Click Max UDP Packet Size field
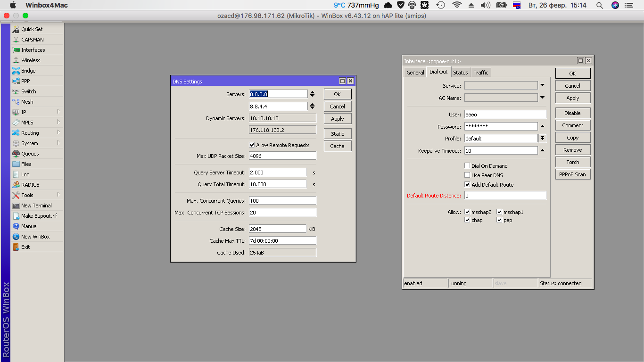Screen dimensions: 644x362 click(x=282, y=156)
